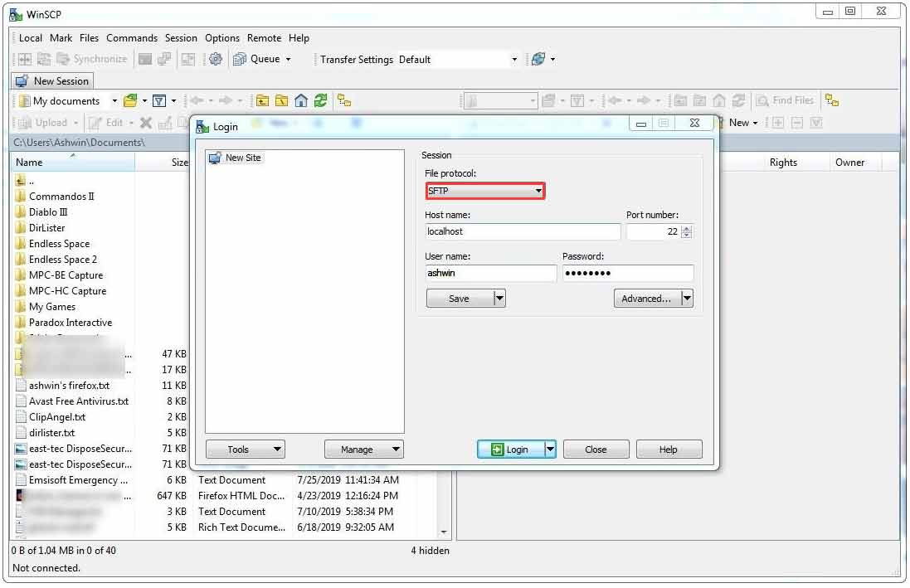Open the Mark menu
910x588 pixels.
[61, 38]
